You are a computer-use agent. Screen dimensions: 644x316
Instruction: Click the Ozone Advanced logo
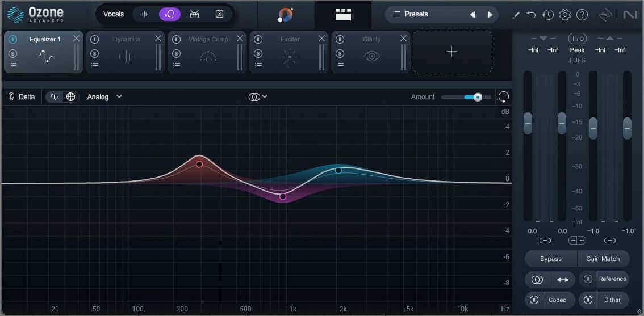point(35,14)
